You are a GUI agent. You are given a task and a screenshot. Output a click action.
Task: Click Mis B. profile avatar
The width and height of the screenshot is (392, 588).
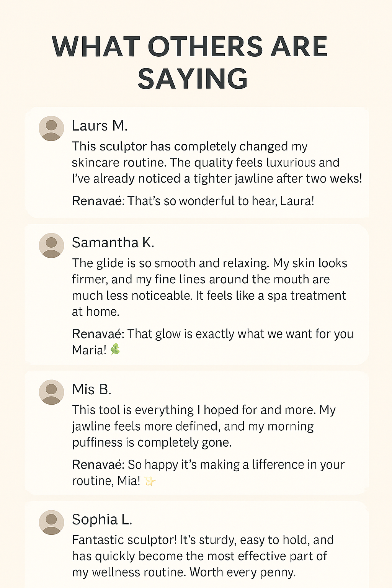tap(51, 392)
